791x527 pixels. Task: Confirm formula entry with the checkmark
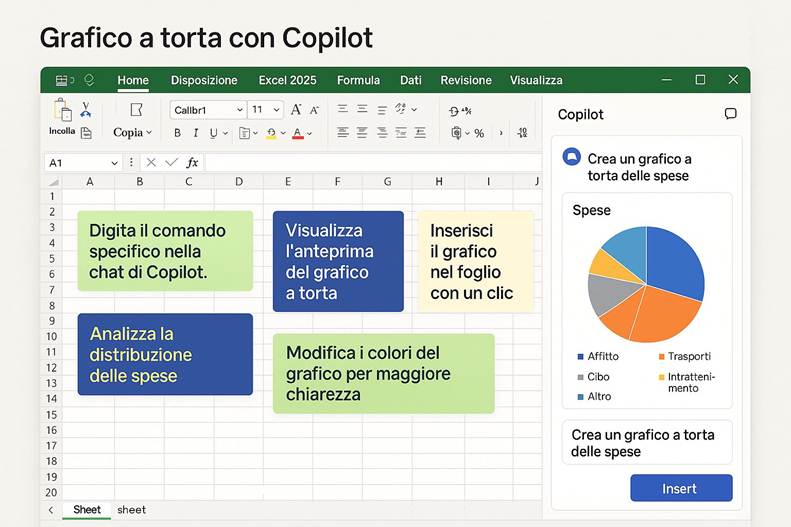point(172,162)
